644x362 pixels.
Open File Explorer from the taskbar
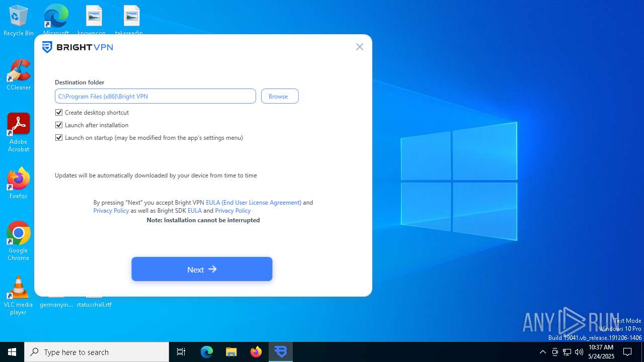(231, 352)
